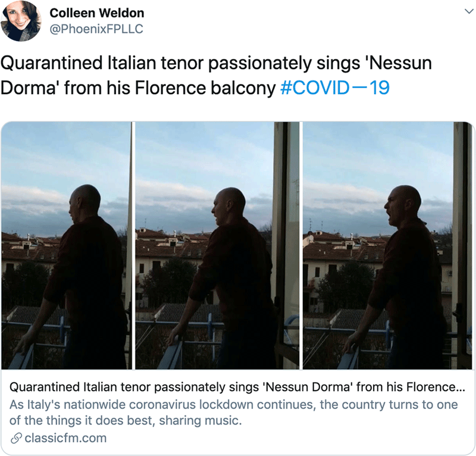This screenshot has width=476, height=456.
Task: Click the chain link icon beside classicfm.com
Action: (x=17, y=439)
